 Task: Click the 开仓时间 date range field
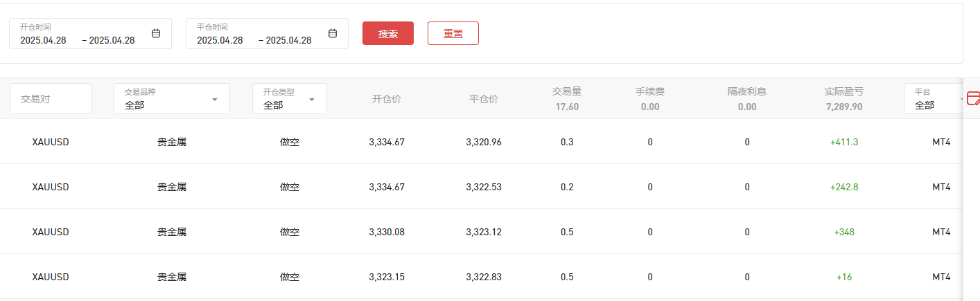(x=90, y=33)
